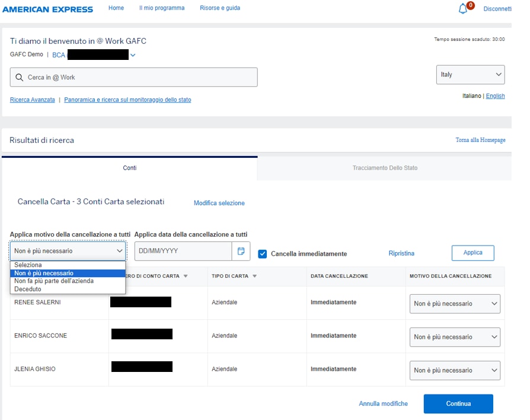
Task: Click the DD/MM/YYYY date input field
Action: (x=183, y=252)
